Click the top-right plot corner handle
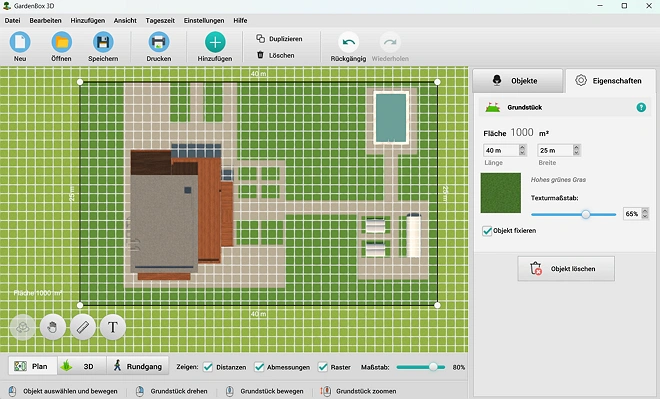 437,82
